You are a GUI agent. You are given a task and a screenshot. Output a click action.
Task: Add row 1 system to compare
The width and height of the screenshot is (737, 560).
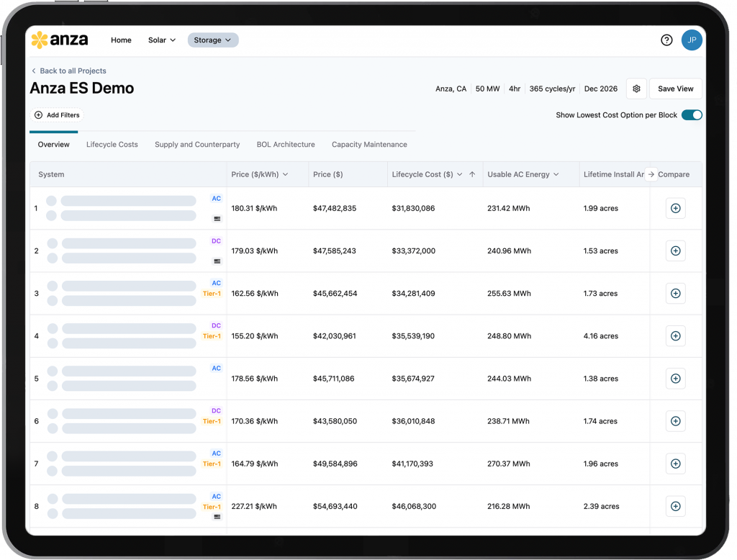click(x=675, y=209)
